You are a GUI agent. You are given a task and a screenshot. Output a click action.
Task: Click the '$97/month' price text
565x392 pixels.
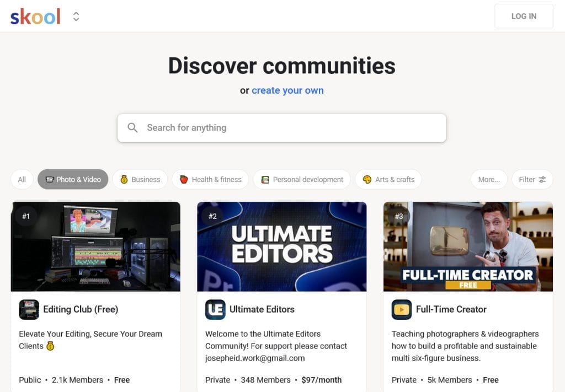click(x=322, y=380)
